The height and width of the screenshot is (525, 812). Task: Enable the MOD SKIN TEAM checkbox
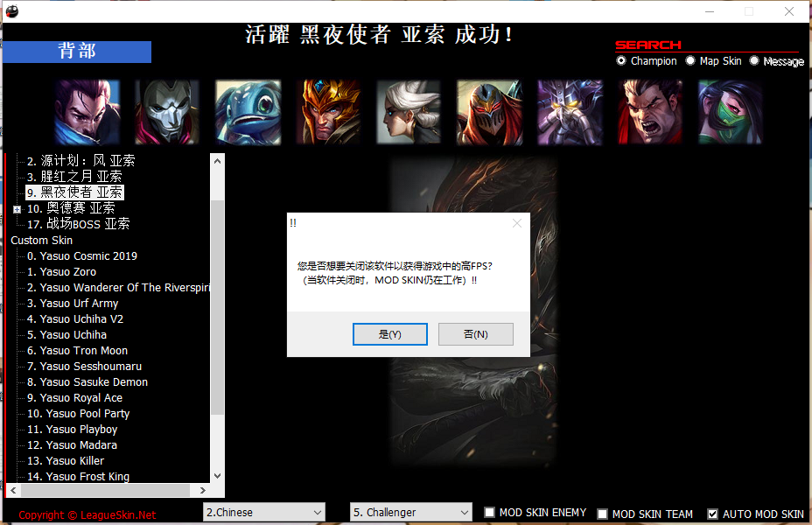pos(602,514)
